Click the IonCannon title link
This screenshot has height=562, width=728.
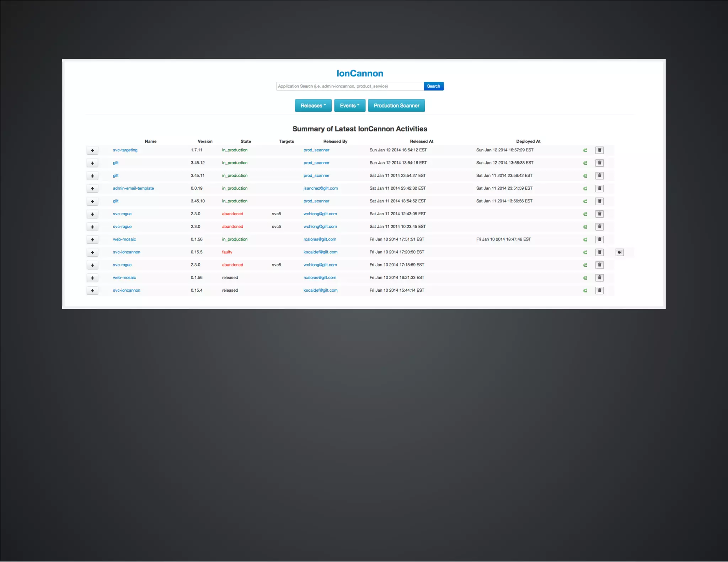click(360, 74)
